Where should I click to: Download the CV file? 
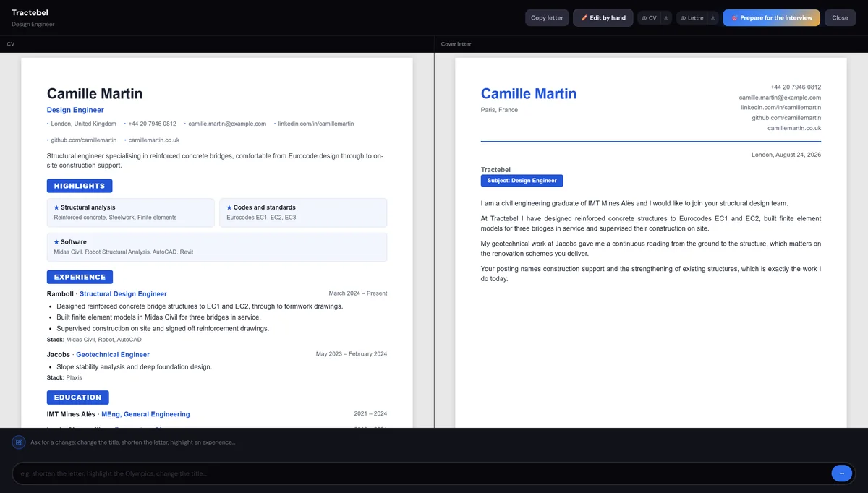(666, 18)
